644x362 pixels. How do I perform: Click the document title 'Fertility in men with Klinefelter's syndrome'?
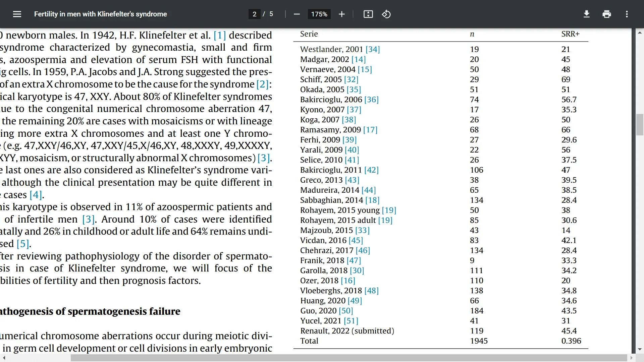click(x=101, y=14)
